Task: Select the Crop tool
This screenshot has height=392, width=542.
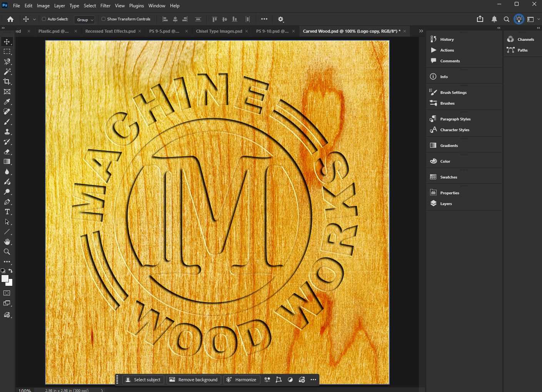Action: 7,82
